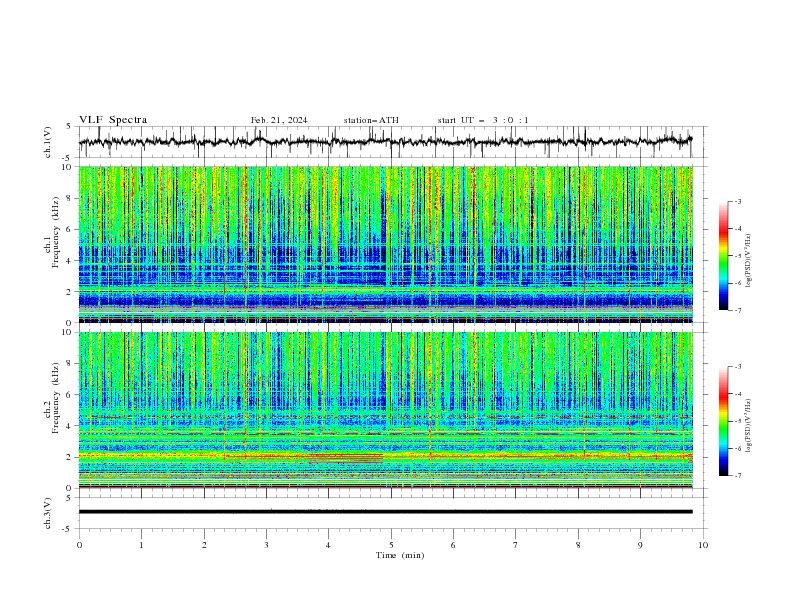Click the 'start UT = 3 : 0 : 1' text
This screenshot has height=612, width=792.
[x=483, y=120]
